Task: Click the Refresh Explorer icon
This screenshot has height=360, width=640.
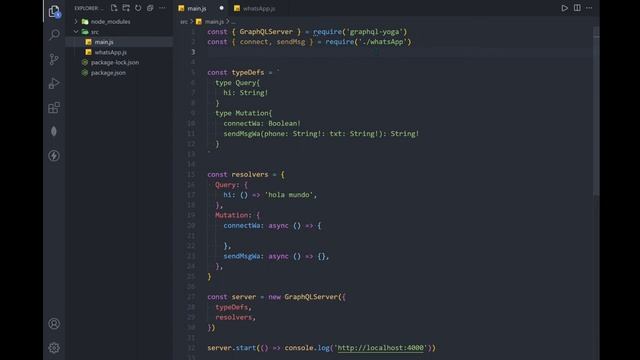Action: pos(138,8)
